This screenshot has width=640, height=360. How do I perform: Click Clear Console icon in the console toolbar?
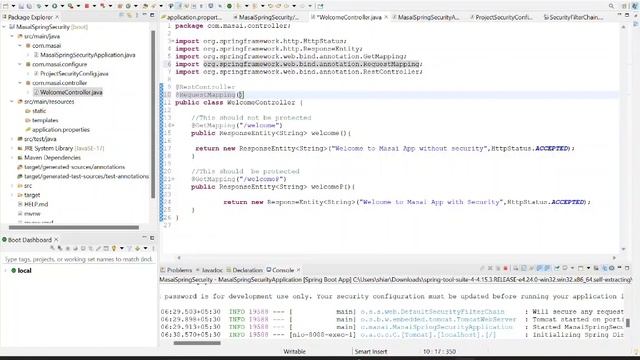click(516, 268)
